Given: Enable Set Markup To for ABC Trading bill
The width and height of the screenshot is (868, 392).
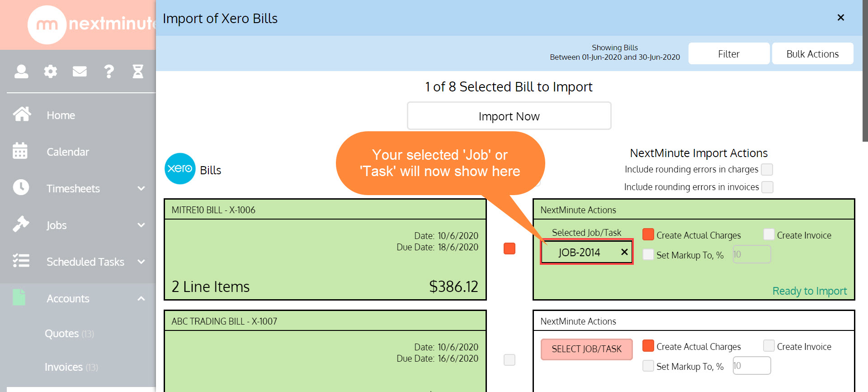Looking at the screenshot, I should [648, 366].
